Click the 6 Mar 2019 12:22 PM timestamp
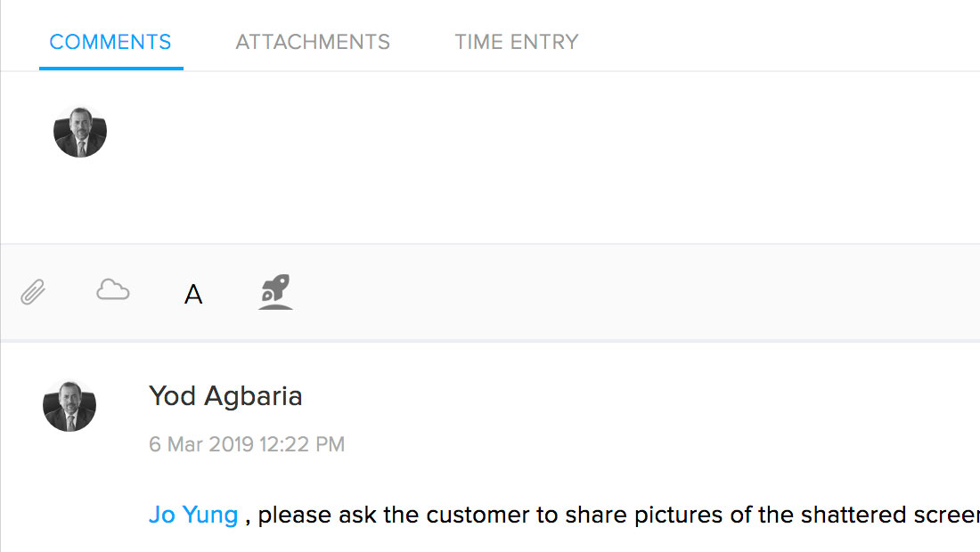Image resolution: width=980 pixels, height=552 pixels. pyautogui.click(x=247, y=444)
